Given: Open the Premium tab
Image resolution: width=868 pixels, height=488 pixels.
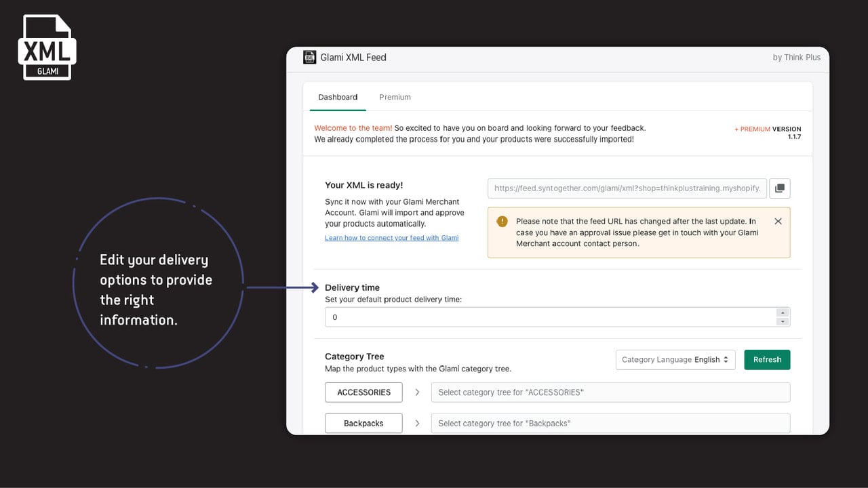Looking at the screenshot, I should point(395,98).
